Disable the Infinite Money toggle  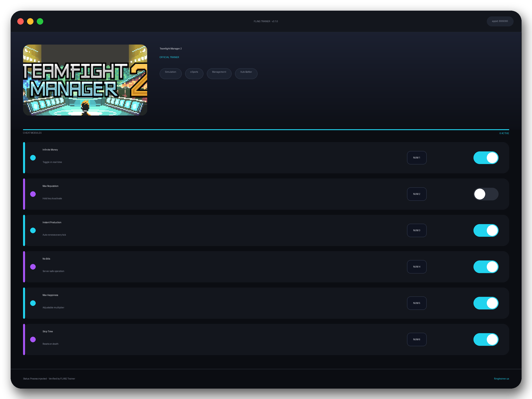(x=486, y=158)
